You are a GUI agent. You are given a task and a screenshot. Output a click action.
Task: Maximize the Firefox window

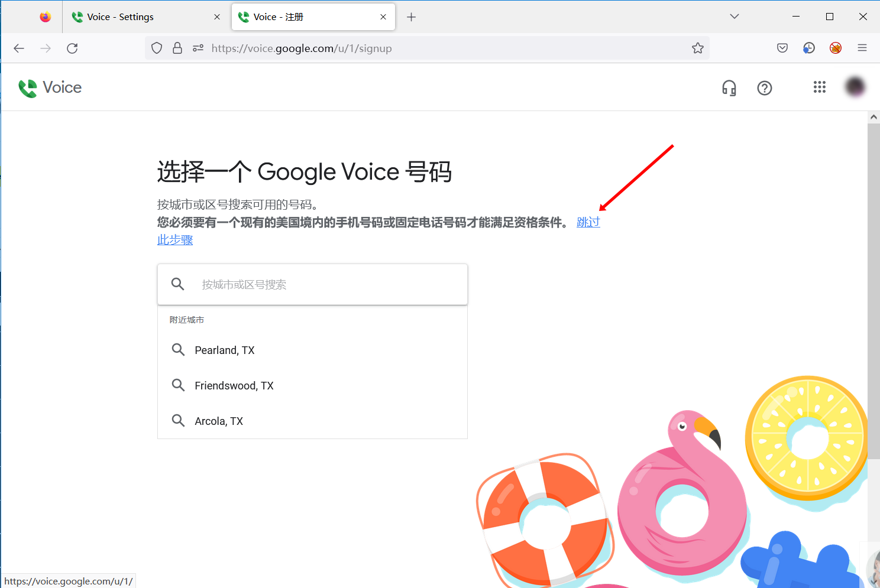point(830,17)
